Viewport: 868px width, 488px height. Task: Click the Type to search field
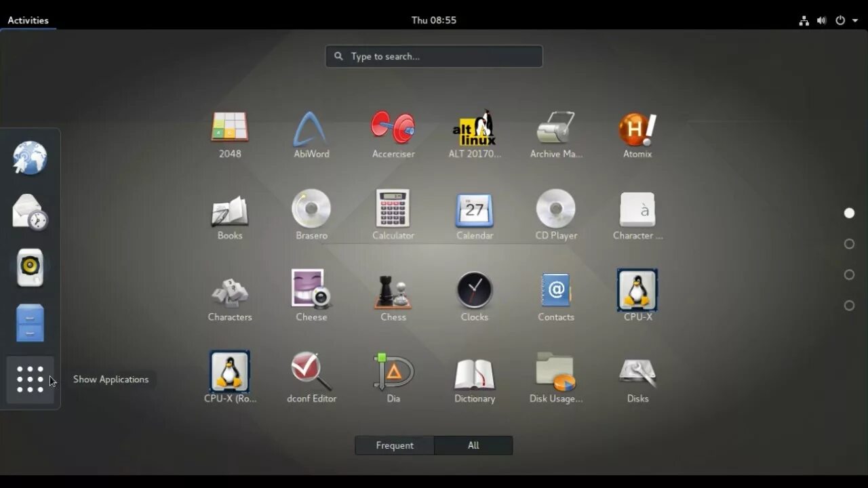[x=434, y=56]
